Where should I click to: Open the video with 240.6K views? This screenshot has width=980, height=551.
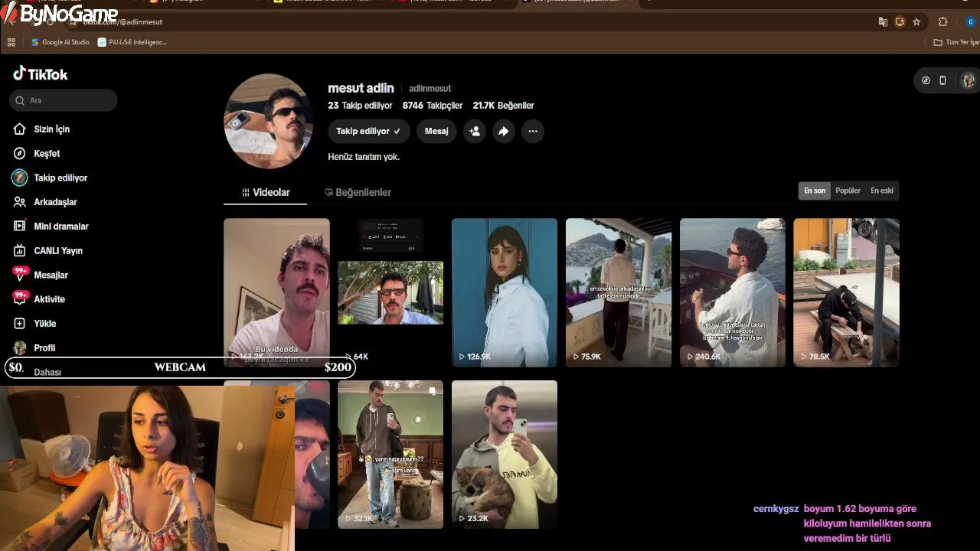click(x=733, y=292)
